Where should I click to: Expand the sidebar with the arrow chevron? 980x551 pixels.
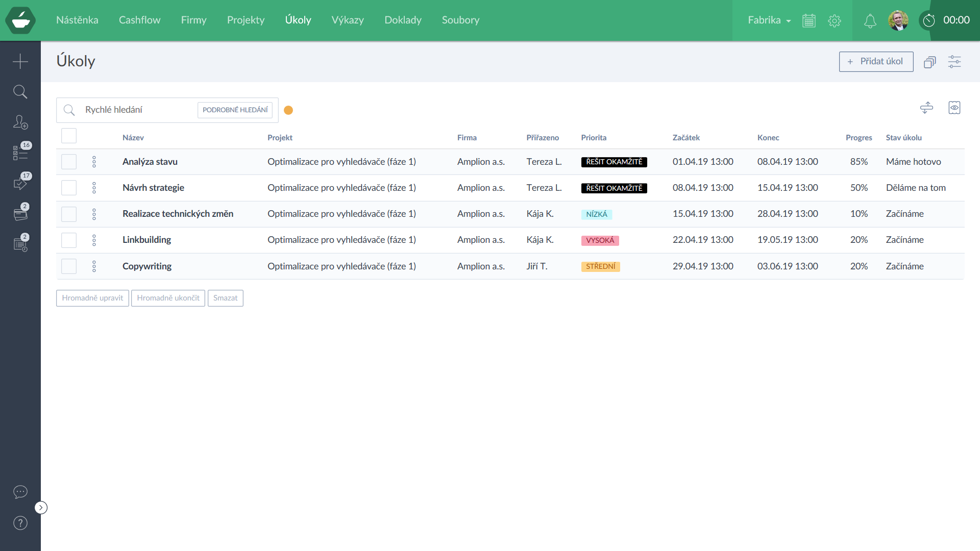pos(41,508)
